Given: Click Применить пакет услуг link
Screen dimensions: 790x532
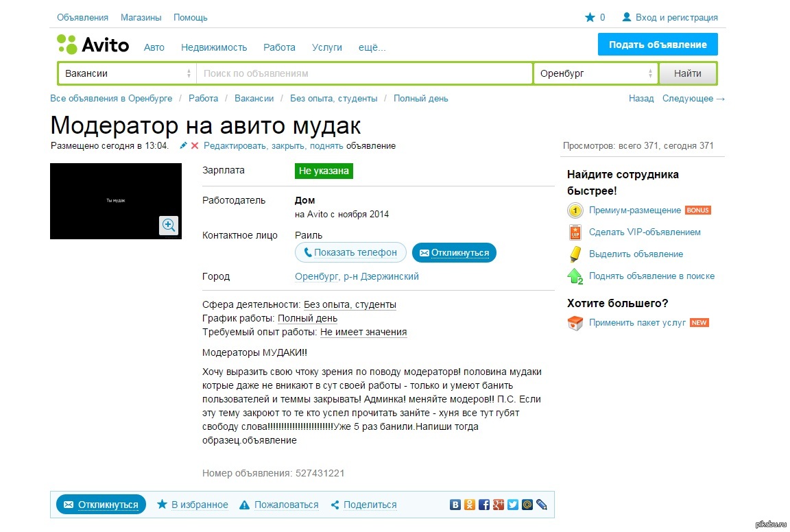Looking at the screenshot, I should tap(637, 323).
